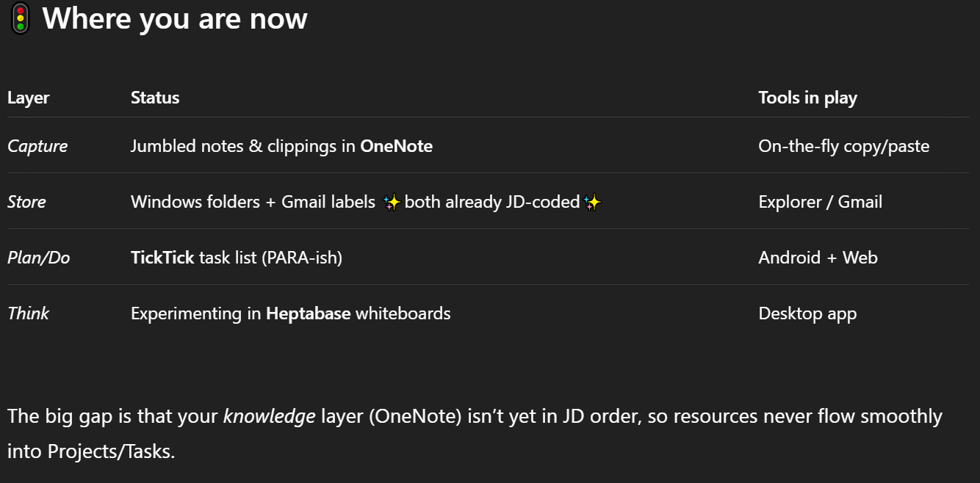The height and width of the screenshot is (483, 980).
Task: Click the 'Where you are now' heading
Action: click(175, 18)
